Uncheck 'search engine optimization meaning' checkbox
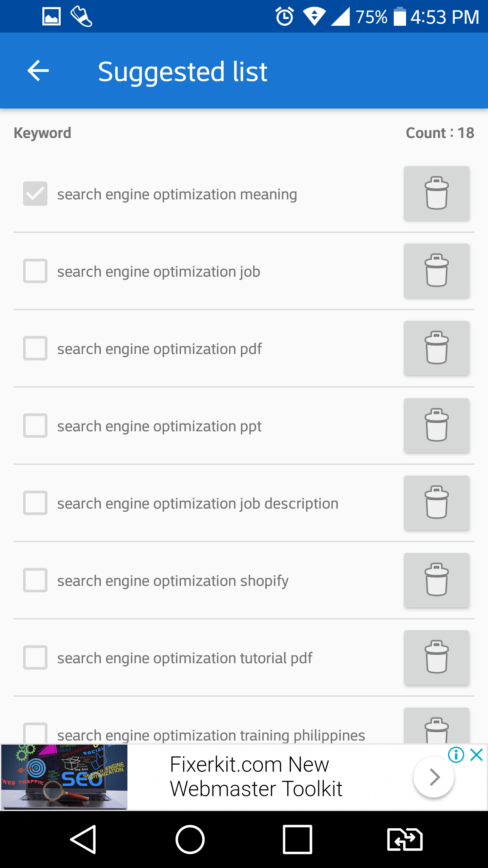The height and width of the screenshot is (868, 488). tap(35, 194)
